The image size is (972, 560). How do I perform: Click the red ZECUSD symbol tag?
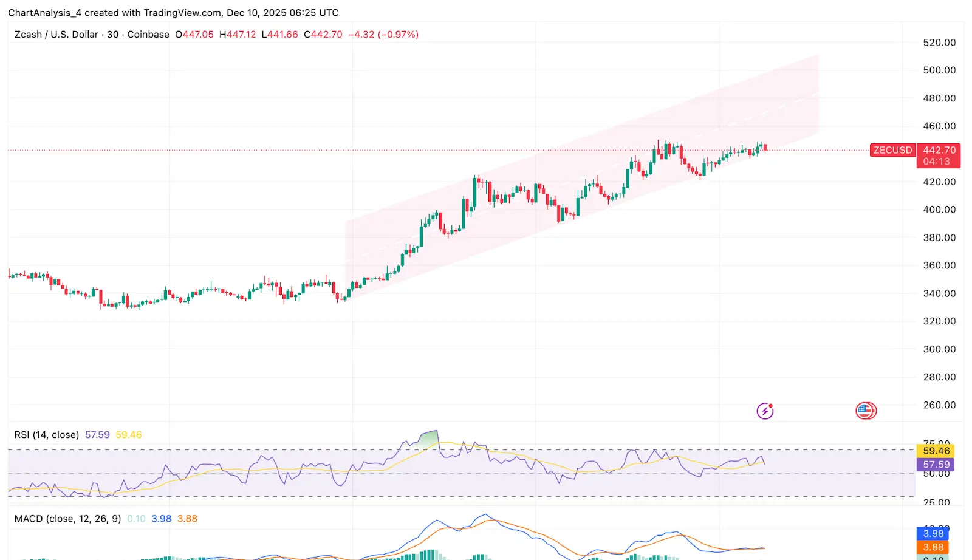tap(892, 150)
